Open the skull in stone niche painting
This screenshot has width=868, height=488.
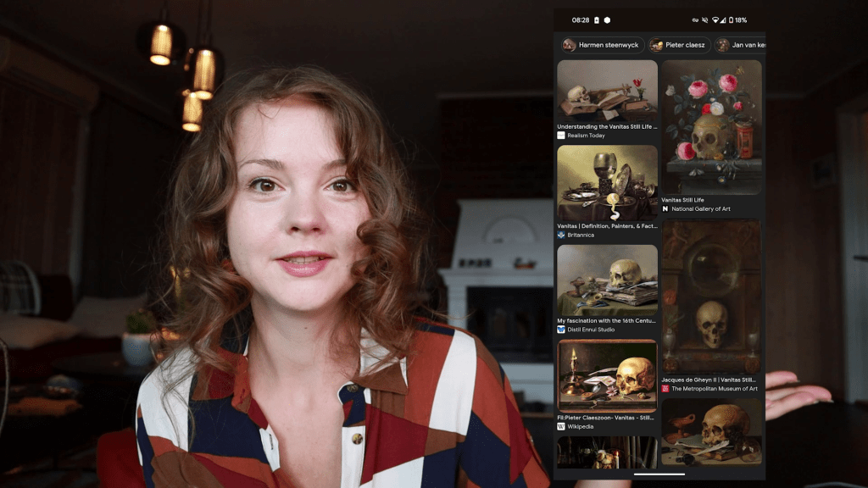[x=711, y=297]
